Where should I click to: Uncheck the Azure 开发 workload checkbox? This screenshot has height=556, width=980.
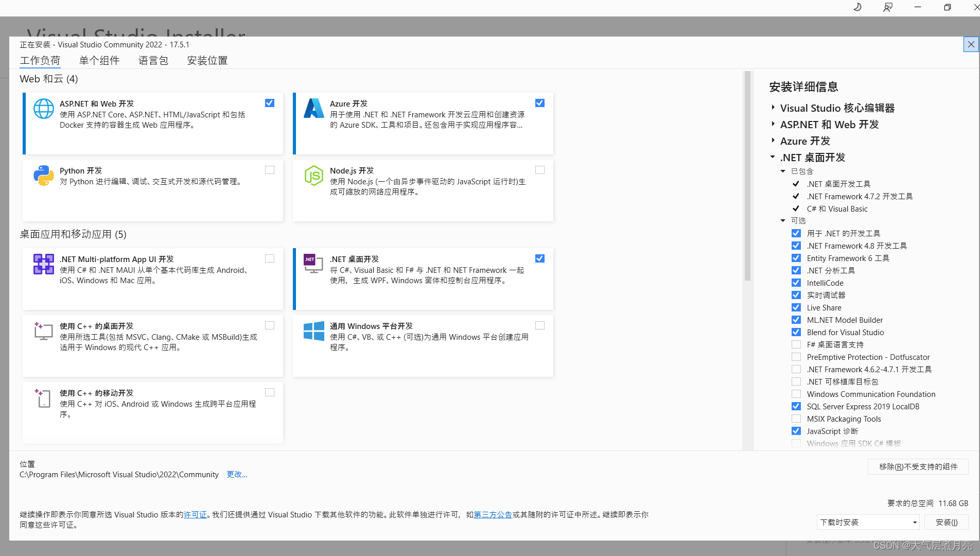coord(540,103)
